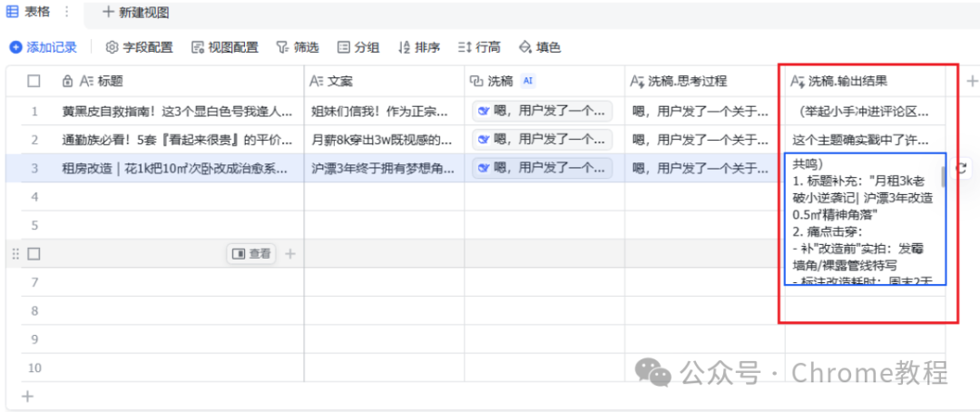Viewport: 980px width, 412px height.
Task: Click the 洗稿 AI result chip in row 3
Action: tap(542, 168)
